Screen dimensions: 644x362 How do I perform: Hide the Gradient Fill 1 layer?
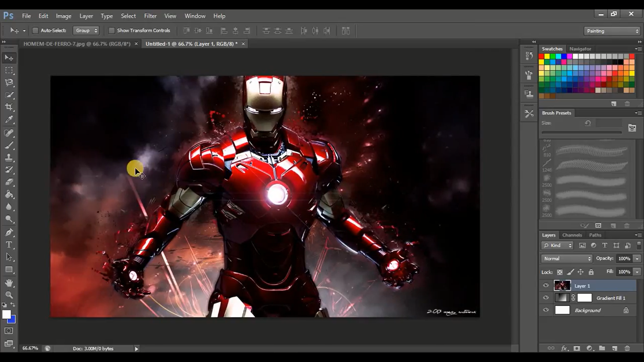click(545, 297)
